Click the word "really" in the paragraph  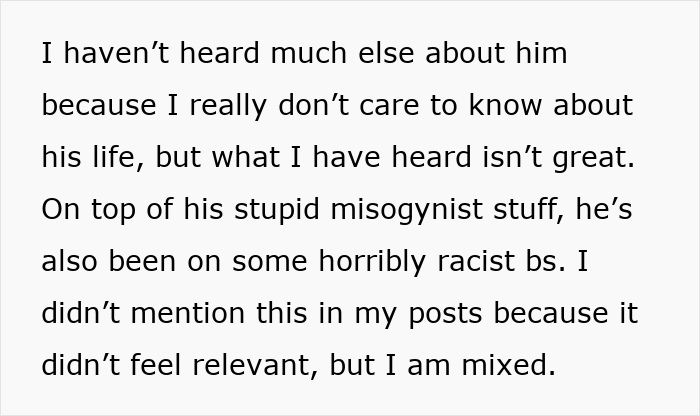click(x=228, y=106)
